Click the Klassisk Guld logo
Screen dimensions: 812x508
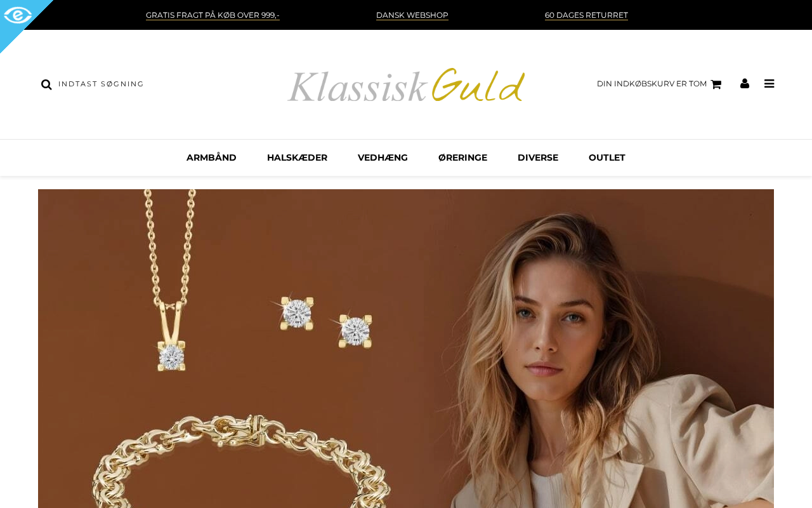click(406, 85)
